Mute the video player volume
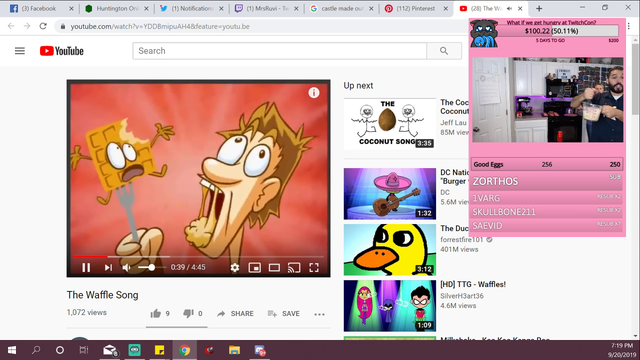Image resolution: width=640 pixels, height=360 pixels. [x=127, y=267]
